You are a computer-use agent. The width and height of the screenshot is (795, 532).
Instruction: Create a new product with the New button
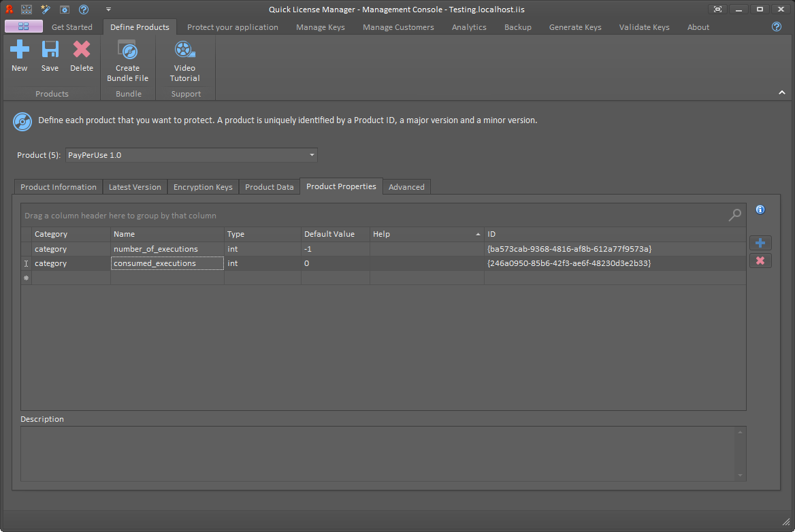(20, 54)
